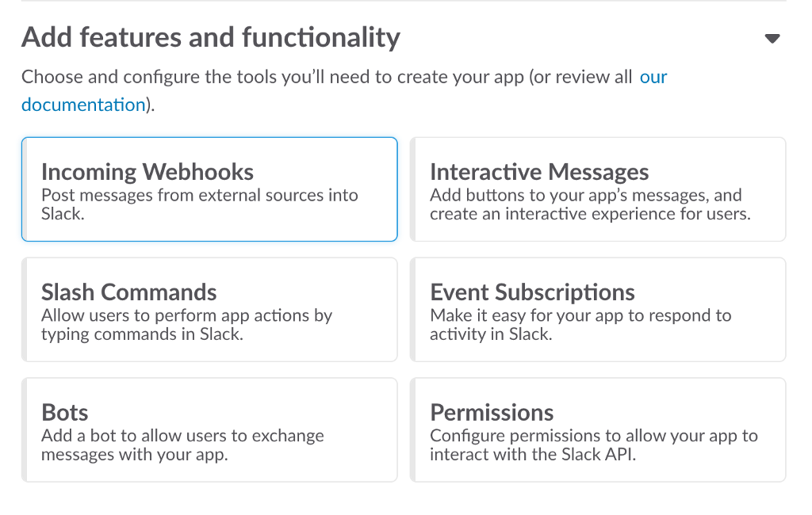Click the 'Event Subscriptions' title text
The image size is (812, 515).
(532, 292)
